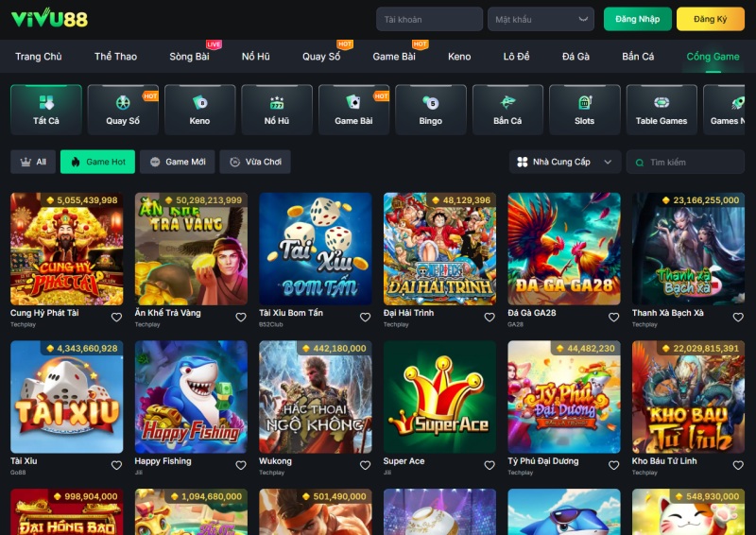756x535 pixels.
Task: Open the partially visible Games category tile
Action: tap(724, 110)
